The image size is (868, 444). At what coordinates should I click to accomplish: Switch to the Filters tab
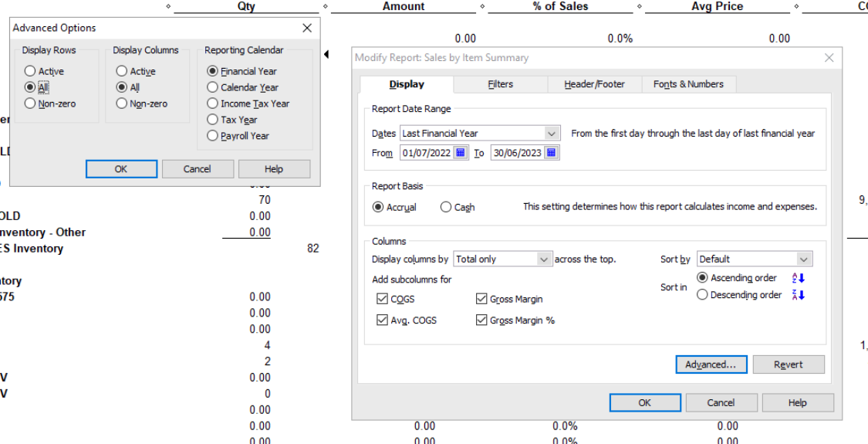click(x=501, y=84)
